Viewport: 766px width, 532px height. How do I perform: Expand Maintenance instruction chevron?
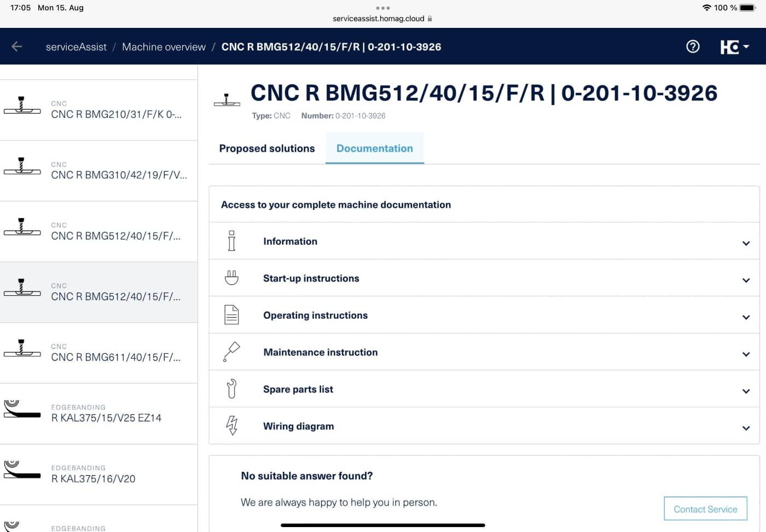[746, 354]
